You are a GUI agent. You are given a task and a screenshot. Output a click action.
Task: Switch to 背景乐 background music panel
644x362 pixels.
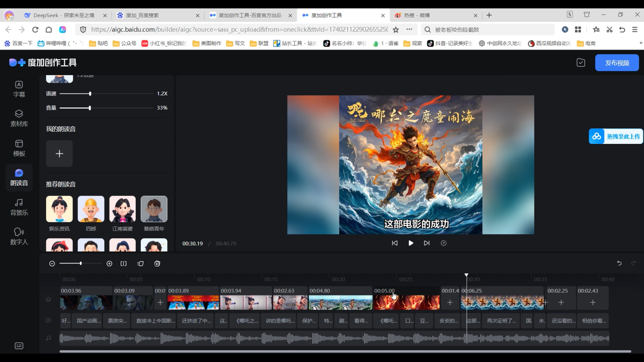click(x=19, y=207)
